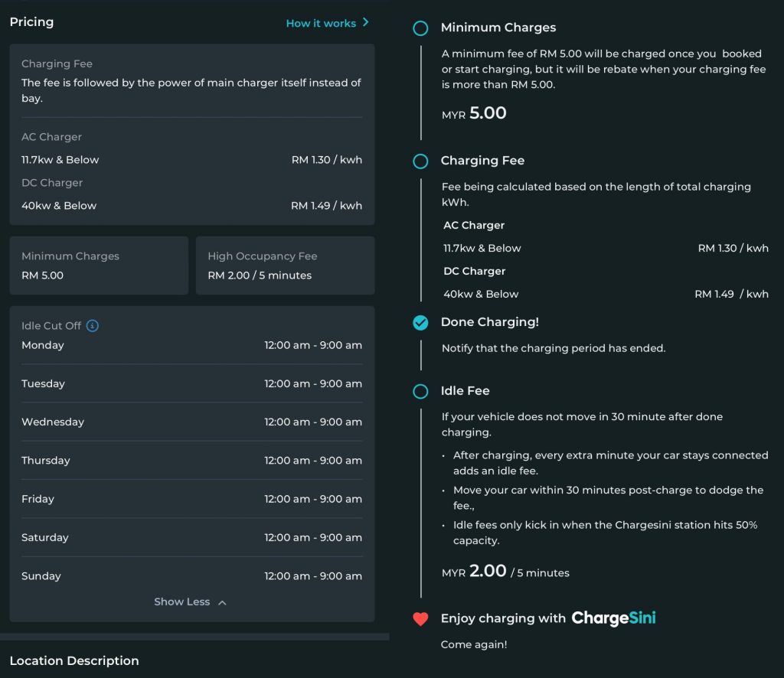The width and height of the screenshot is (784, 678).
Task: Click the Charging Fee step circle
Action: 420,161
